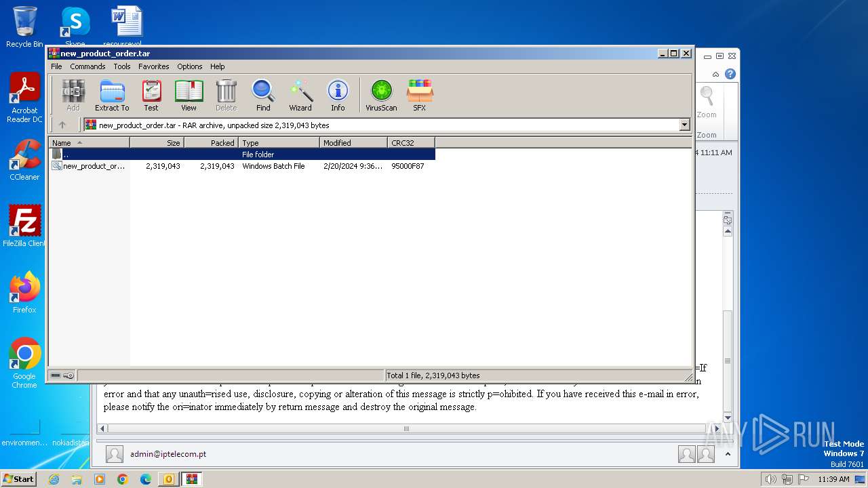Click the Delete trash can icon

coord(226,95)
